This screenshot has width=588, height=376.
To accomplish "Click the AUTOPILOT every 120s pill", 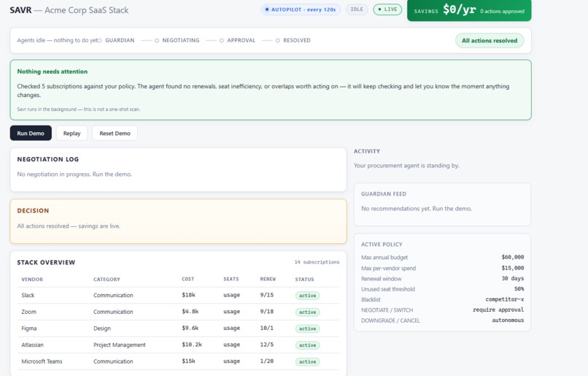I will click(x=301, y=9).
